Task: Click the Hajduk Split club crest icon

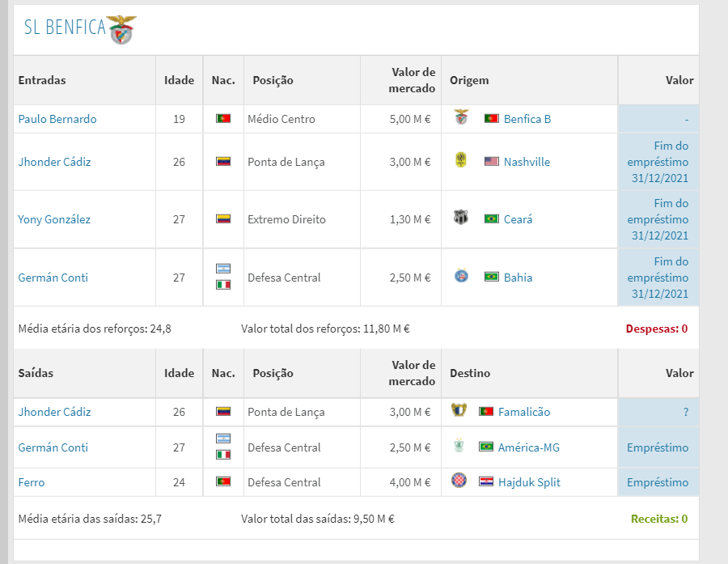Action: (459, 481)
